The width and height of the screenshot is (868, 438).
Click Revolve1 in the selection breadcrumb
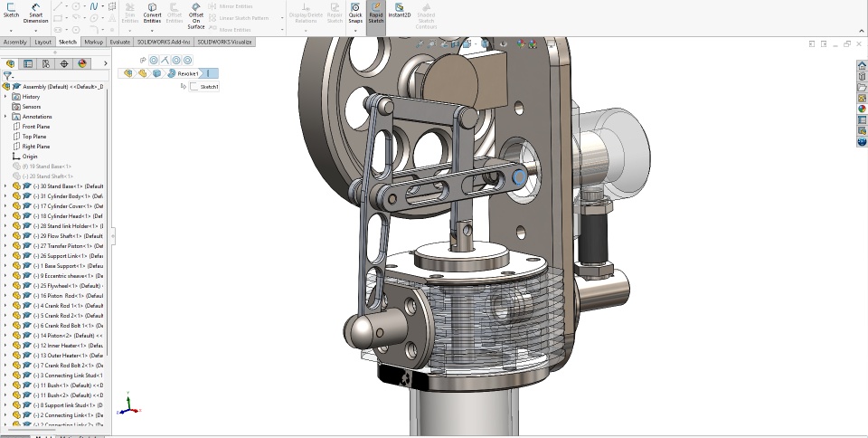(x=187, y=73)
